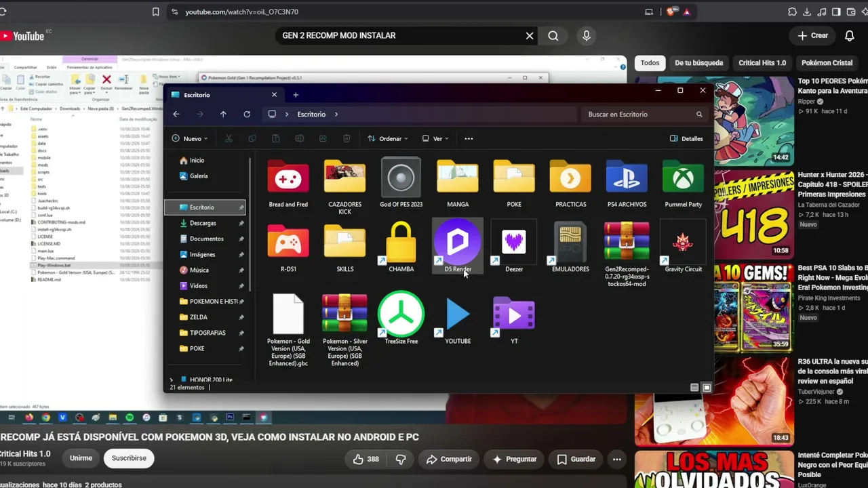Select the Pokemon Silver archive file
The height and width of the screenshot is (488, 868).
click(x=344, y=330)
